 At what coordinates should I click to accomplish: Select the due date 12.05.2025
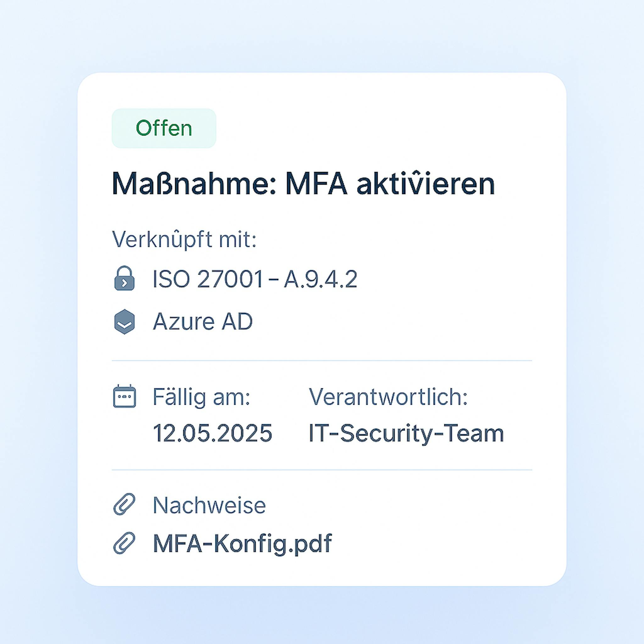(x=212, y=433)
